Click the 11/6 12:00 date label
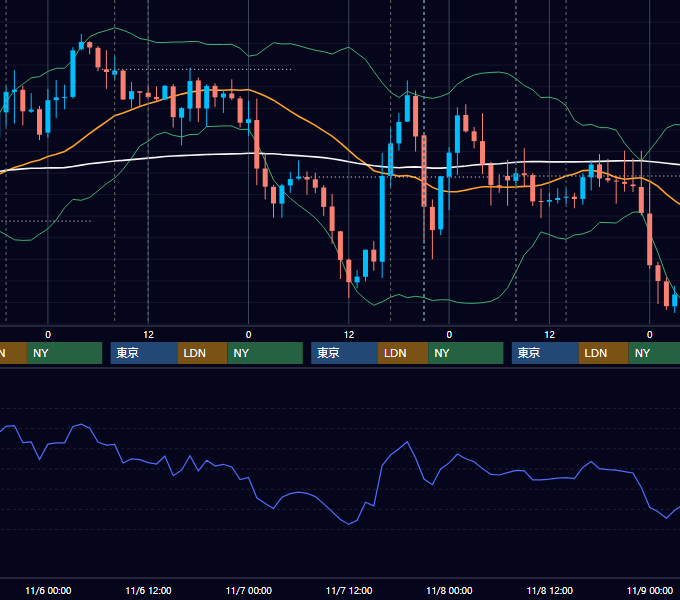The height and width of the screenshot is (600, 680). (x=148, y=590)
